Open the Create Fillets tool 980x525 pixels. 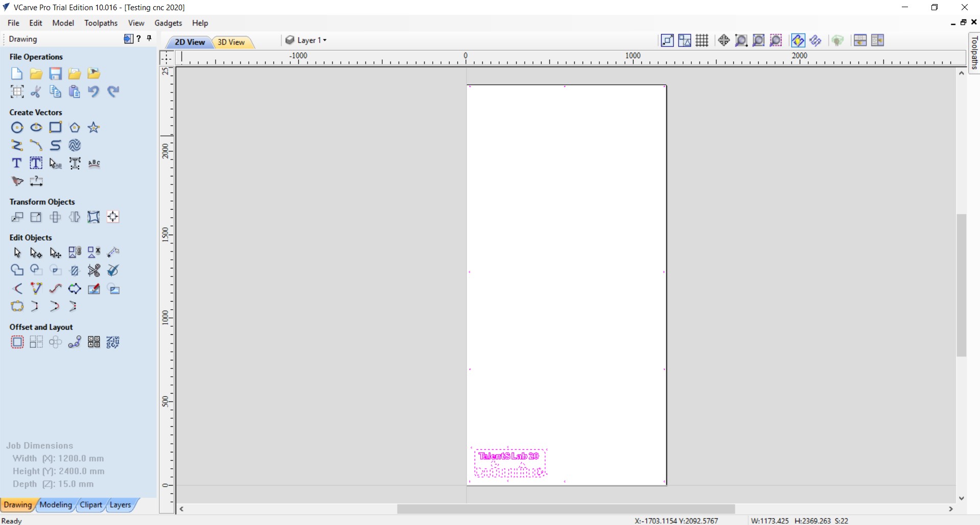tap(17, 288)
